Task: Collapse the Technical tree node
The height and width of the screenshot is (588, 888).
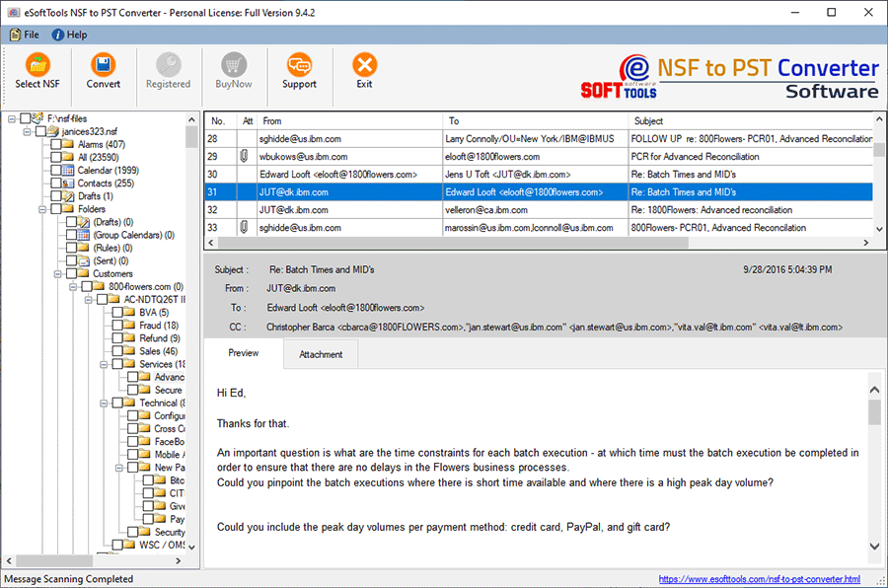Action: tap(103, 403)
